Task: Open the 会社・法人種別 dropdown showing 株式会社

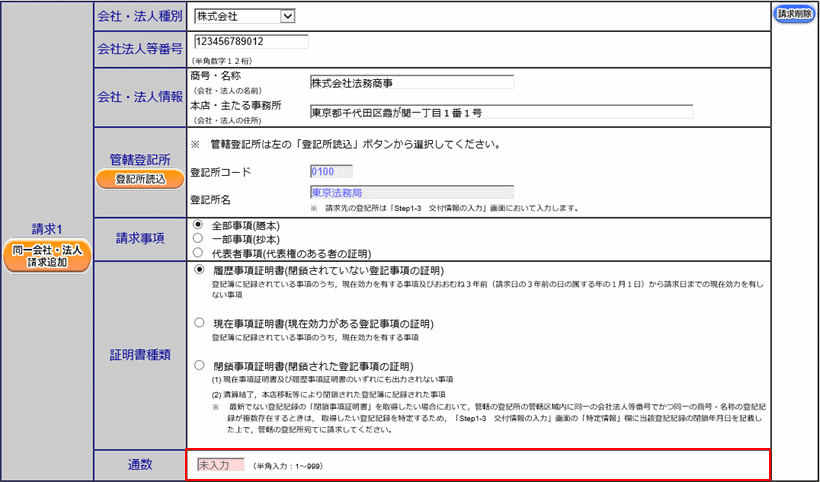Action: pyautogui.click(x=244, y=16)
